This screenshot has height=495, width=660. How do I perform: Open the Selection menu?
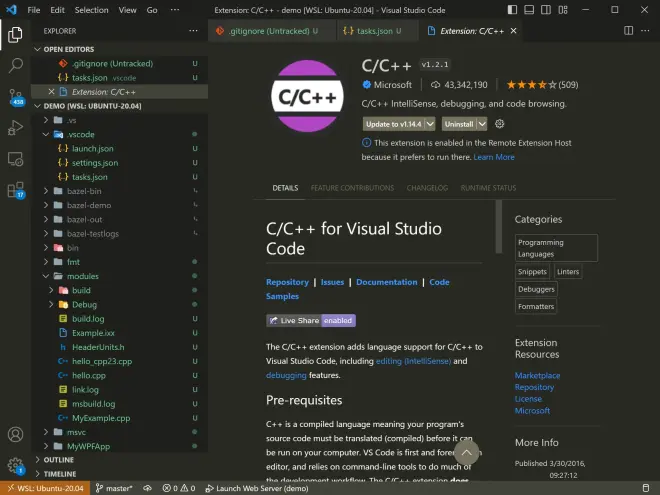tap(91, 10)
